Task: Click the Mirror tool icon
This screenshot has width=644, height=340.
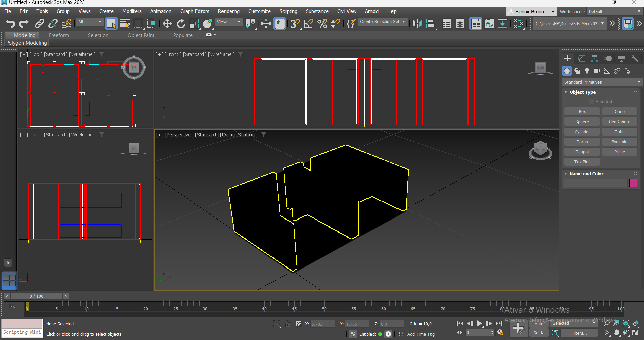Action: (417, 23)
